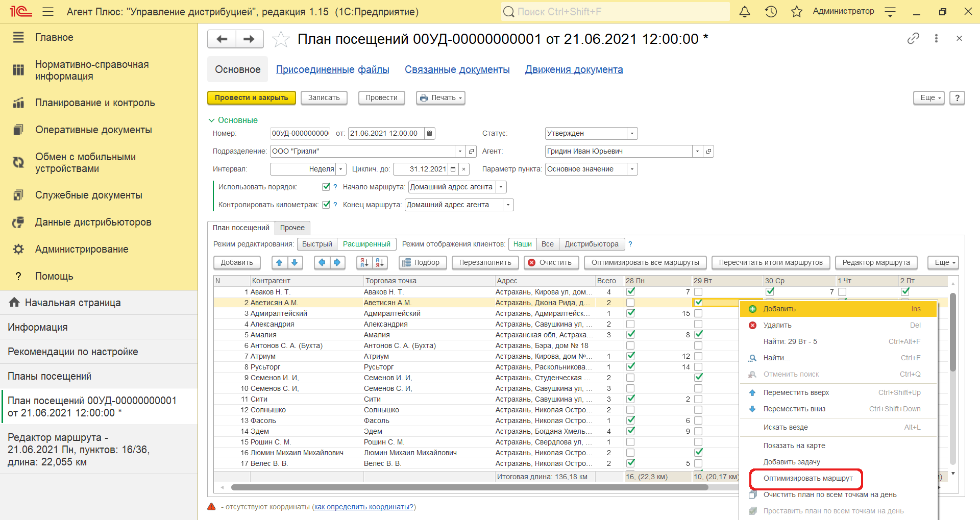Toggle Контролировать километраж checkbox
This screenshot has width=980, height=520.
326,205
